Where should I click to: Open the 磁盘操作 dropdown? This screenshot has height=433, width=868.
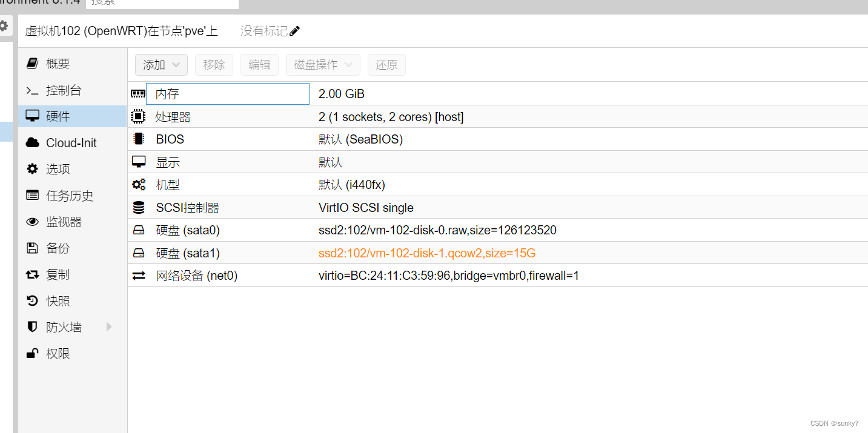coord(323,64)
